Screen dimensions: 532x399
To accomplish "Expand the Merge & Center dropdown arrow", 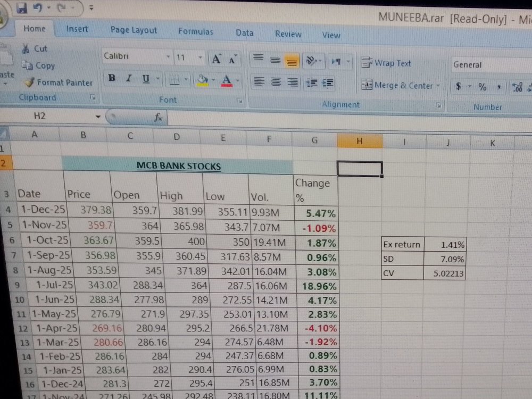I will coord(438,86).
